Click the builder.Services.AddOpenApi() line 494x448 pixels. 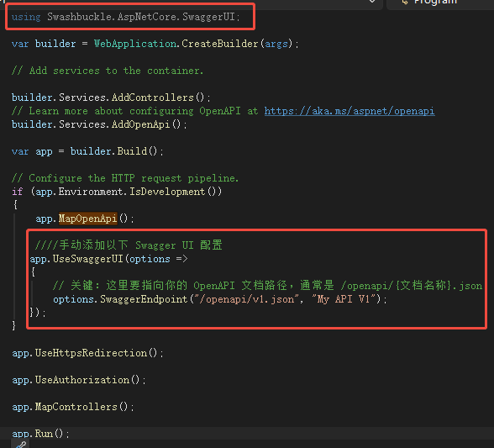(x=99, y=124)
